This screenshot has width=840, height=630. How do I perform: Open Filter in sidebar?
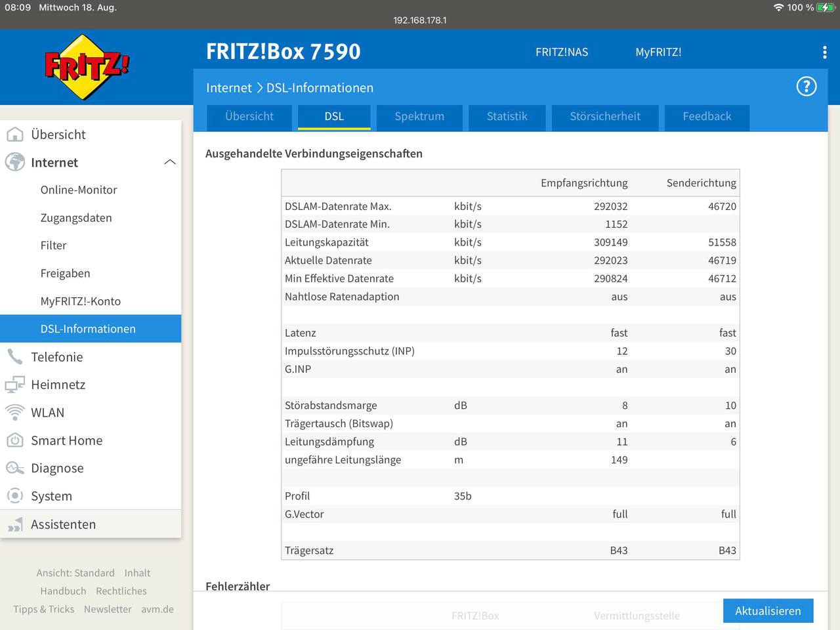click(x=53, y=245)
